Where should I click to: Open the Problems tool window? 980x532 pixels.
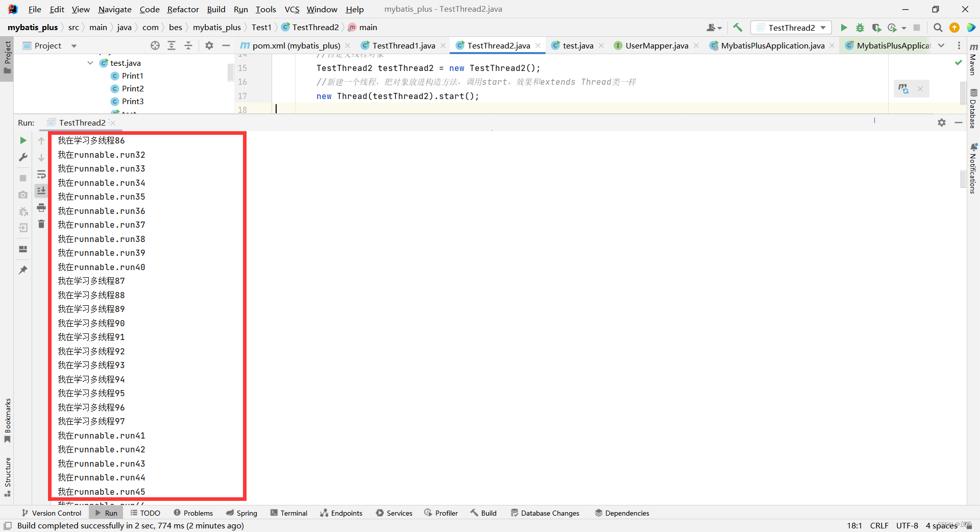click(x=193, y=513)
